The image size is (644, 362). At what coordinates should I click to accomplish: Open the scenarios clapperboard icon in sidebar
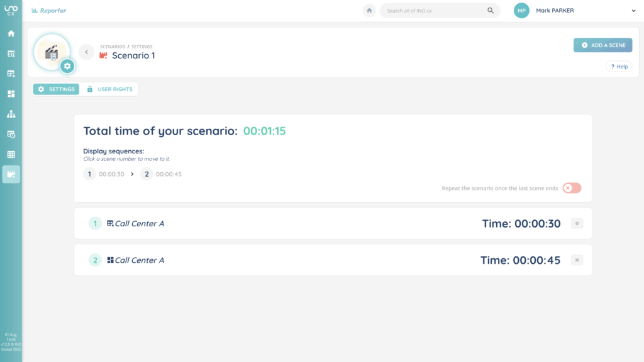11,174
